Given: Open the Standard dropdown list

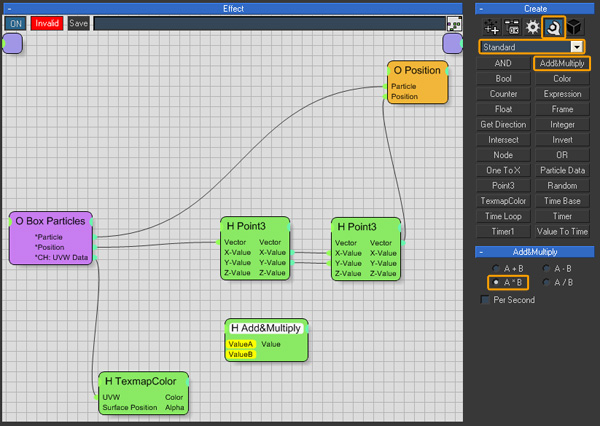Looking at the screenshot, I should (532, 47).
